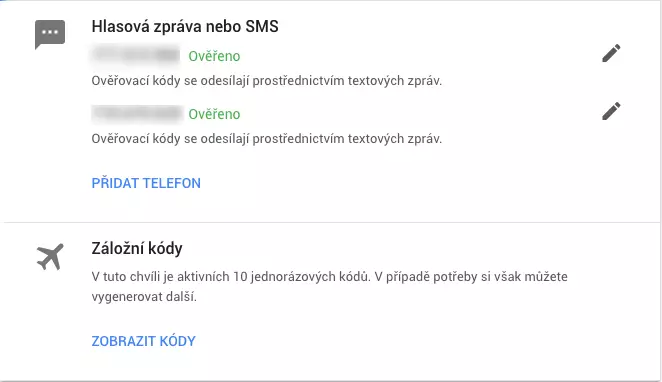Click the speech bubble SMS icon
The width and height of the screenshot is (662, 382).
coord(50,34)
